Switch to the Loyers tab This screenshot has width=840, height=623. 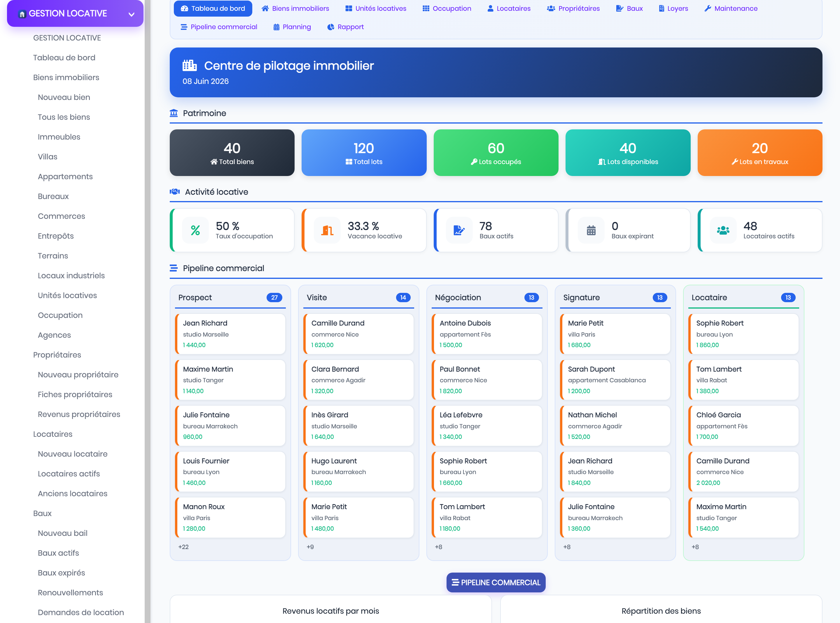673,8
